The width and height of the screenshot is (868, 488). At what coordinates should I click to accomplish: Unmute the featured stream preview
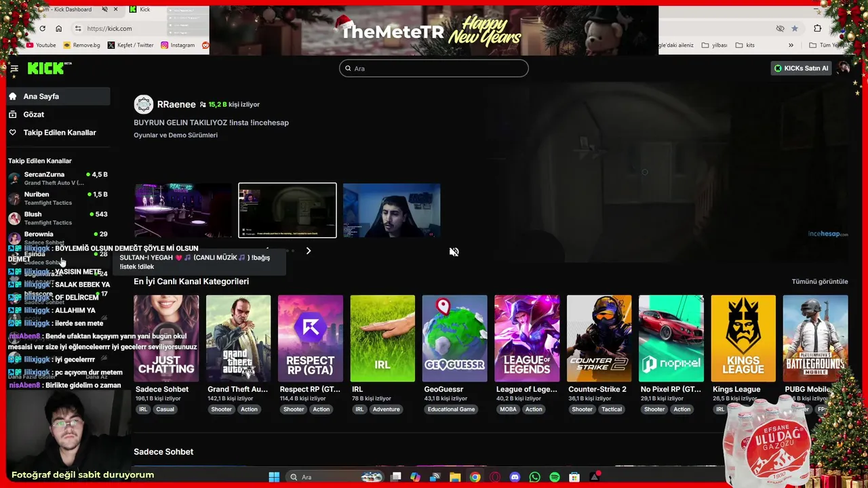[454, 251]
